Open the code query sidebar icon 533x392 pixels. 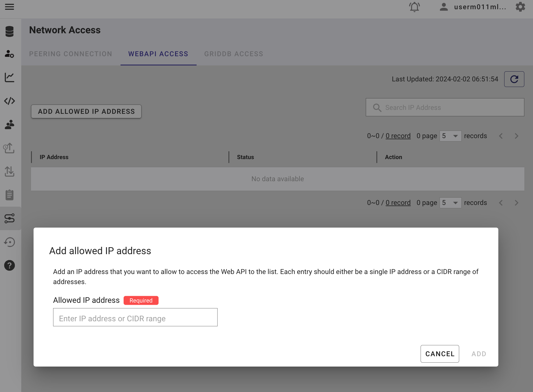tap(10, 101)
